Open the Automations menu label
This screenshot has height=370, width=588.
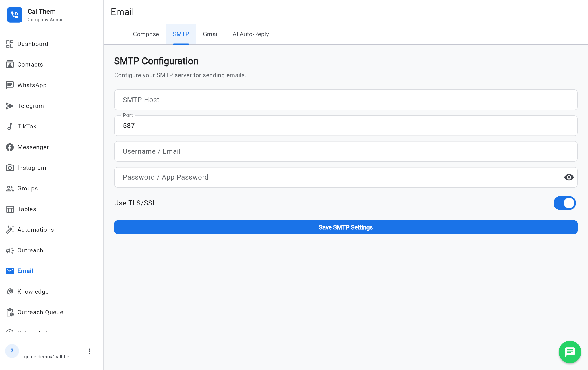click(x=36, y=230)
